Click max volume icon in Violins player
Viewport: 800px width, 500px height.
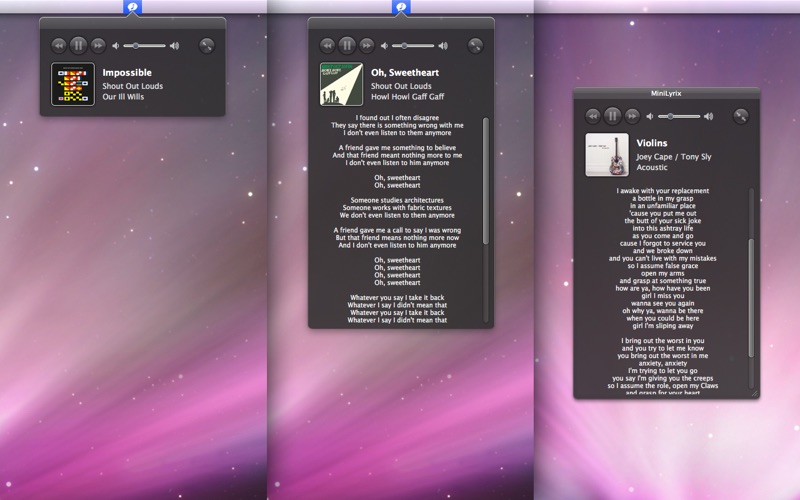tap(708, 116)
